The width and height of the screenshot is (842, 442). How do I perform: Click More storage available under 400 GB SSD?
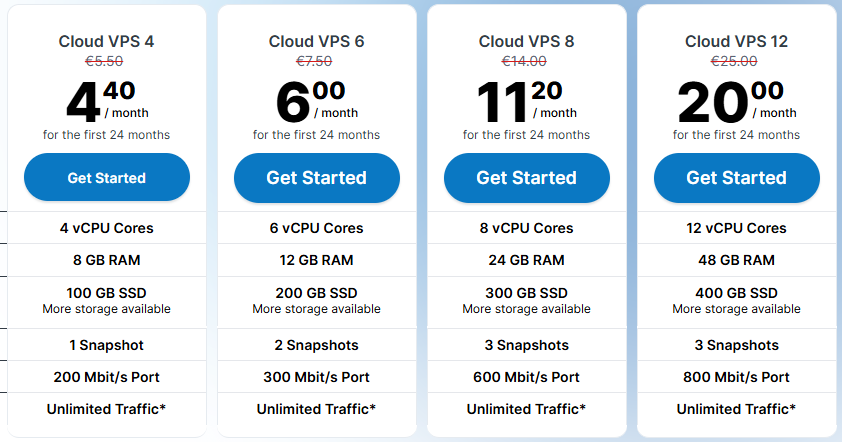pyautogui.click(x=736, y=309)
